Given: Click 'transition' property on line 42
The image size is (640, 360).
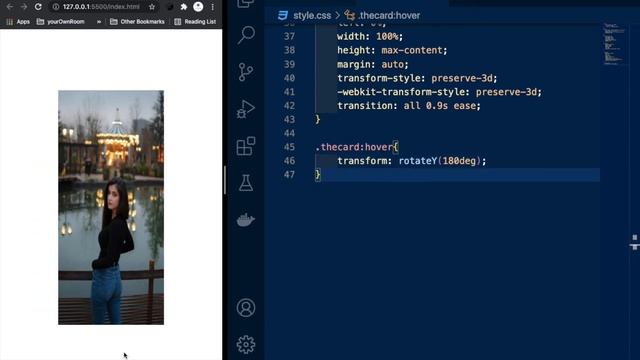Looking at the screenshot, I should pyautogui.click(x=365, y=106).
